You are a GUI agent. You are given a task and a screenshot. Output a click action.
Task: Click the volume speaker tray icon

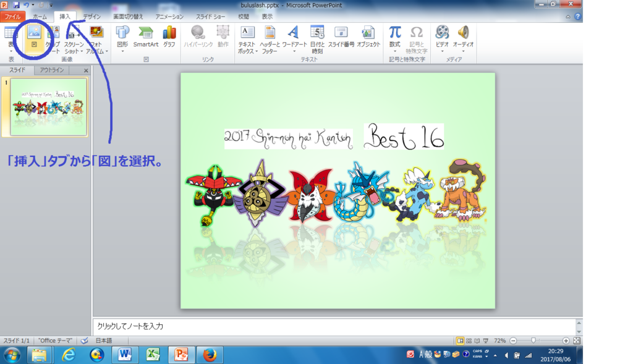click(506, 355)
